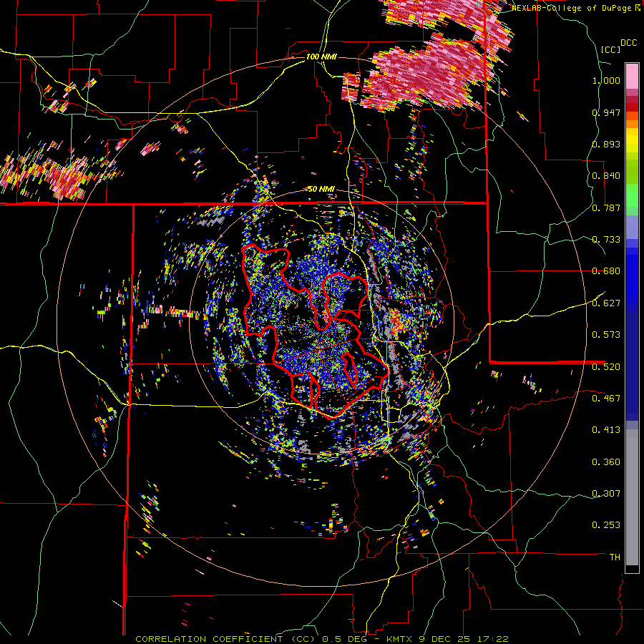Click the [CC] units label

point(610,49)
